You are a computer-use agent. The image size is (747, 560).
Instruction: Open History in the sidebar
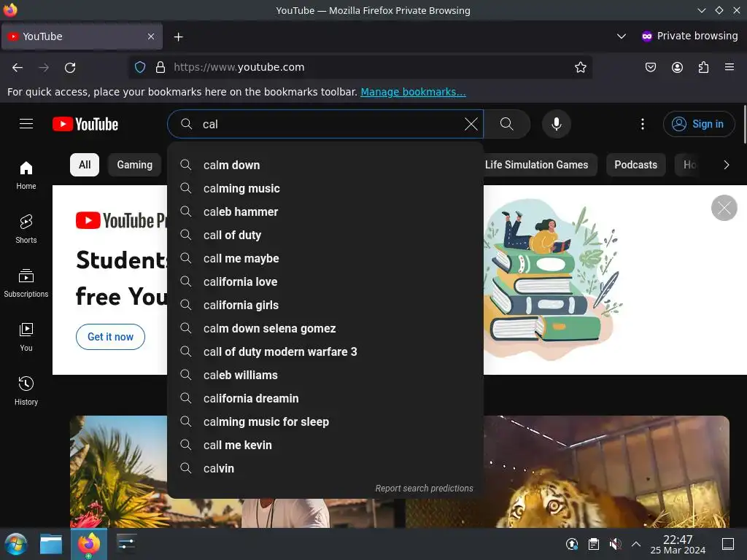26,391
